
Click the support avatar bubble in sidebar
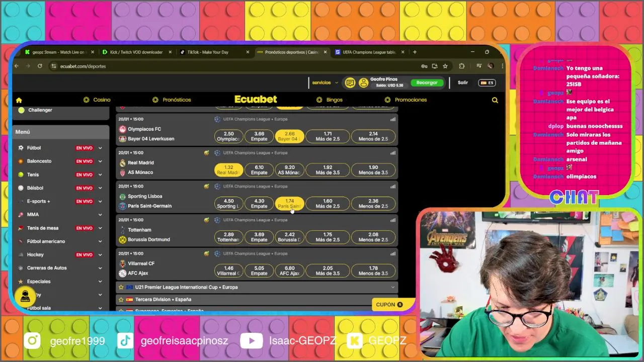pos(25,297)
